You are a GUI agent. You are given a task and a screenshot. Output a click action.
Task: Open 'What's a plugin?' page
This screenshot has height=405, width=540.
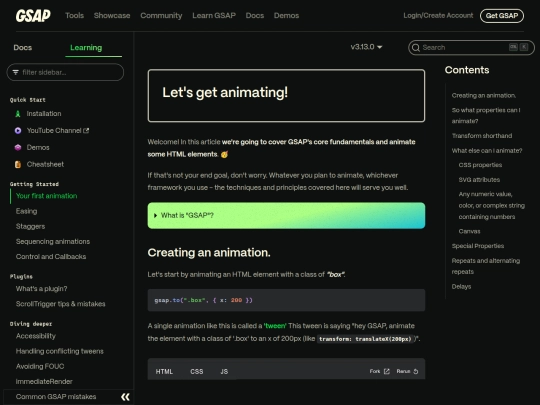click(41, 289)
